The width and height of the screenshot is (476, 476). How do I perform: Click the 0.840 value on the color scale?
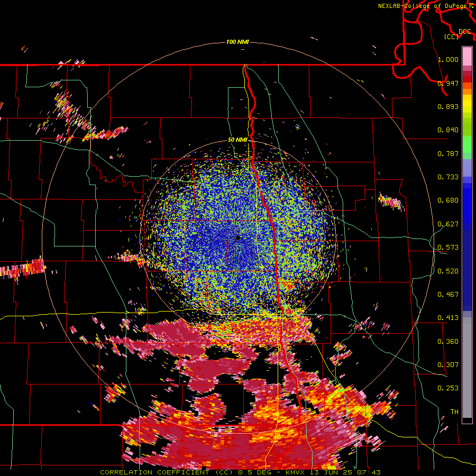point(448,130)
